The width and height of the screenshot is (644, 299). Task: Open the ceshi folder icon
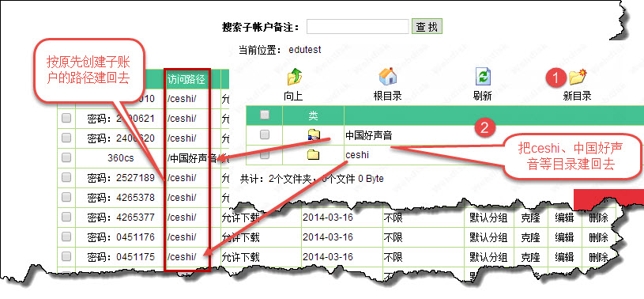pyautogui.click(x=314, y=154)
